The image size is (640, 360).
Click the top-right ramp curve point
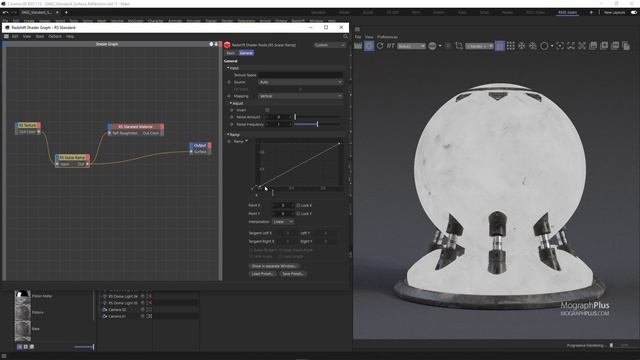pyautogui.click(x=339, y=143)
